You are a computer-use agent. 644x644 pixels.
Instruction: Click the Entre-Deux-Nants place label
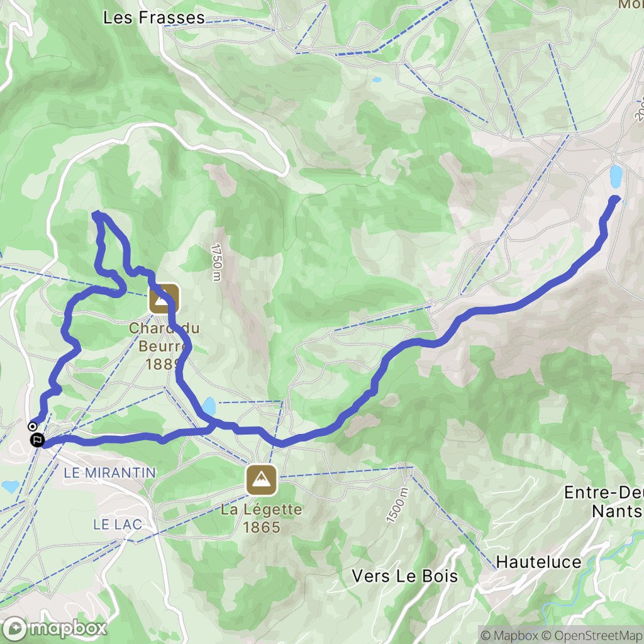[604, 502]
